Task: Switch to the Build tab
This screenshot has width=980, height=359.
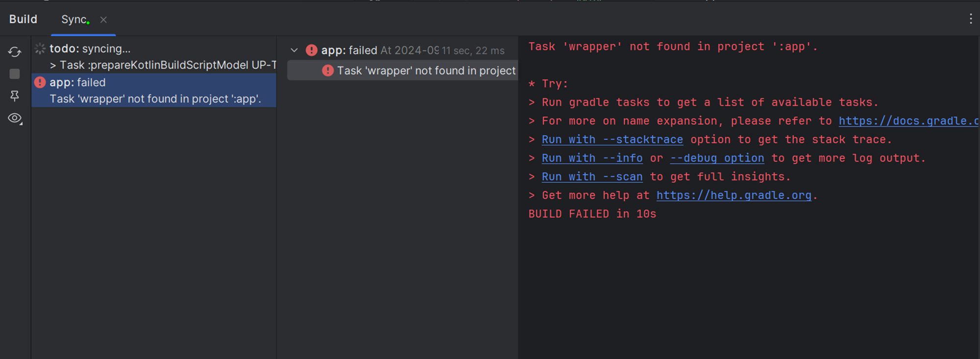Action: click(23, 19)
